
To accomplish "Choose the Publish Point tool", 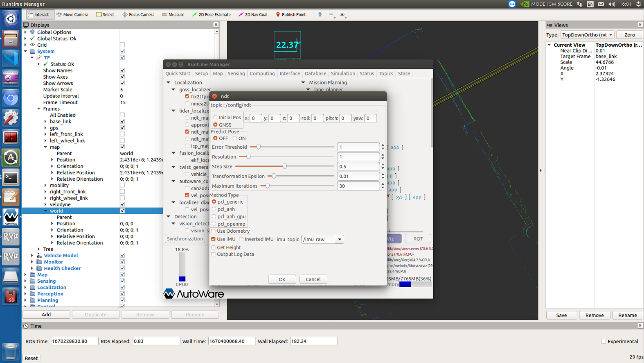I will [290, 15].
